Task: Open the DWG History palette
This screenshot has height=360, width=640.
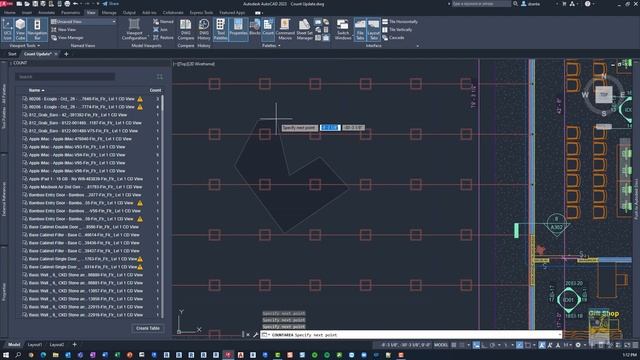Action: pos(204,30)
